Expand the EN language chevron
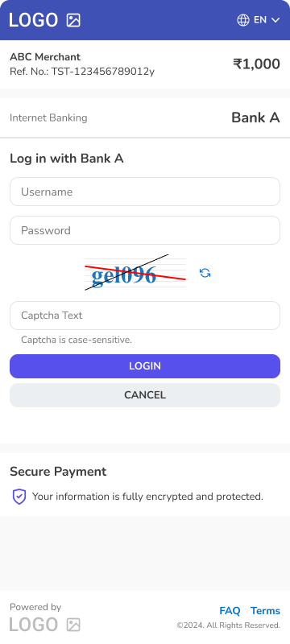The height and width of the screenshot is (644, 290). (x=275, y=20)
